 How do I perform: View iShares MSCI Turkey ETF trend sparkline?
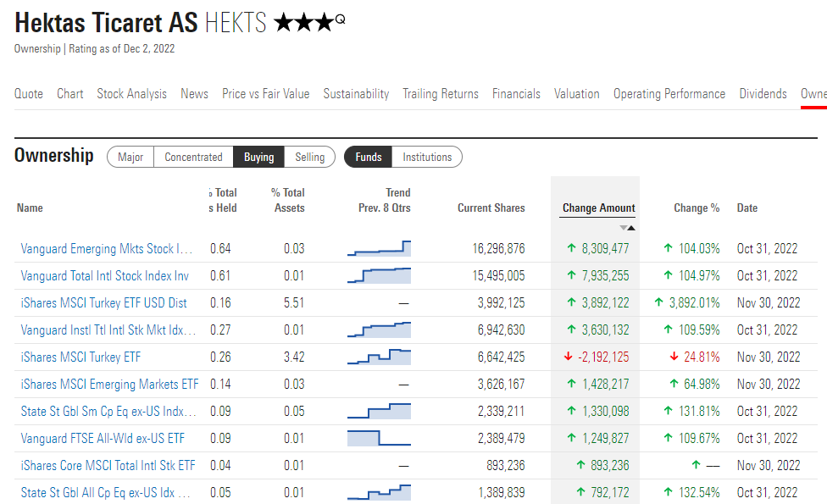(379, 357)
